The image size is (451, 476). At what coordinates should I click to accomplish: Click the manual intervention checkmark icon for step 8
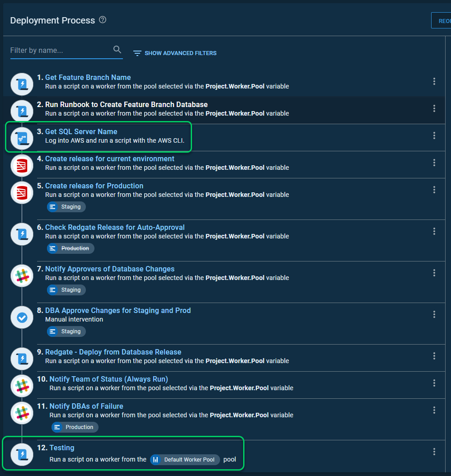[x=22, y=317]
